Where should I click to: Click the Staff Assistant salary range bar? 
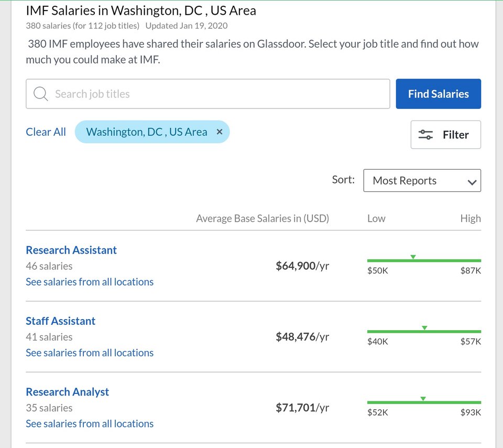point(424,331)
